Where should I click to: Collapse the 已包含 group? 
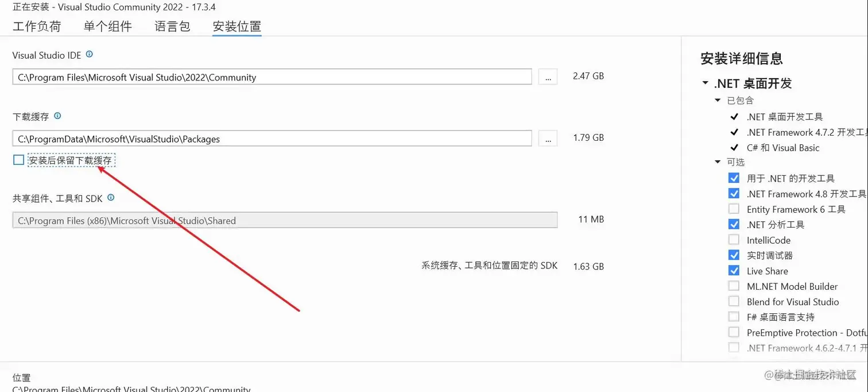[718, 100]
